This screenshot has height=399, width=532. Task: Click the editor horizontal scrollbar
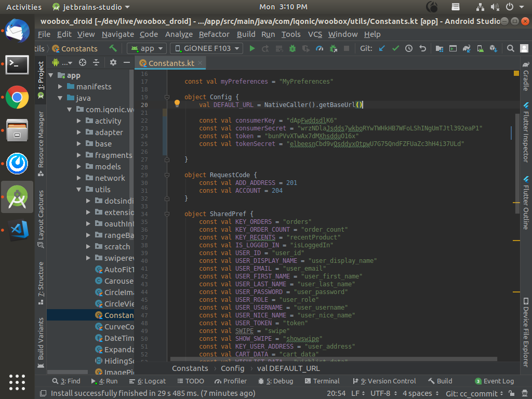(334, 359)
